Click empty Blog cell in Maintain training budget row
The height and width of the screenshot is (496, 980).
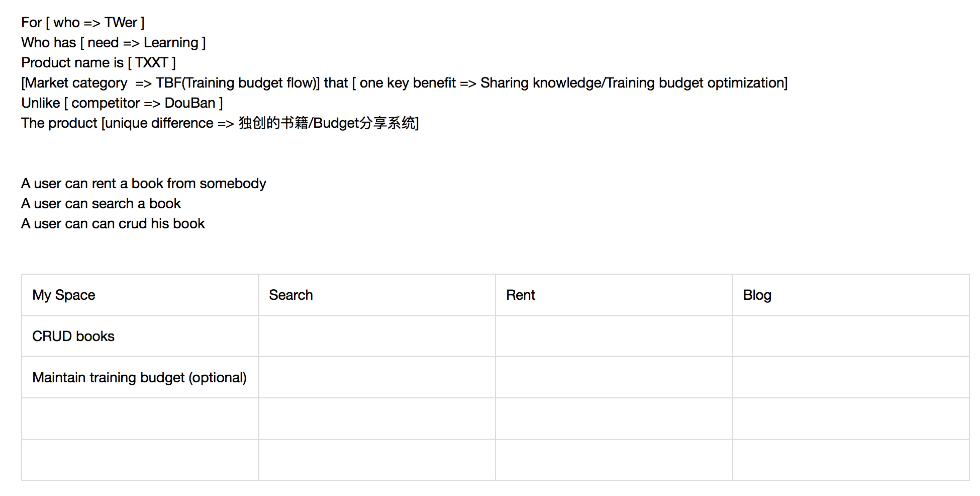[x=851, y=378]
